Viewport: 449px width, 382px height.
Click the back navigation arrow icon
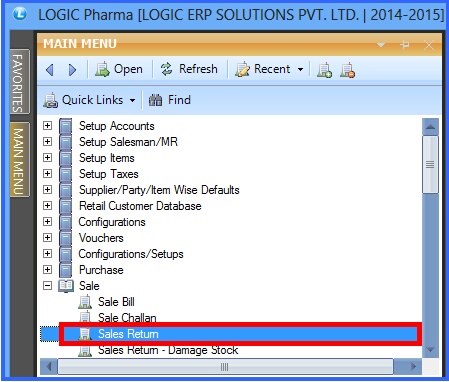point(50,70)
